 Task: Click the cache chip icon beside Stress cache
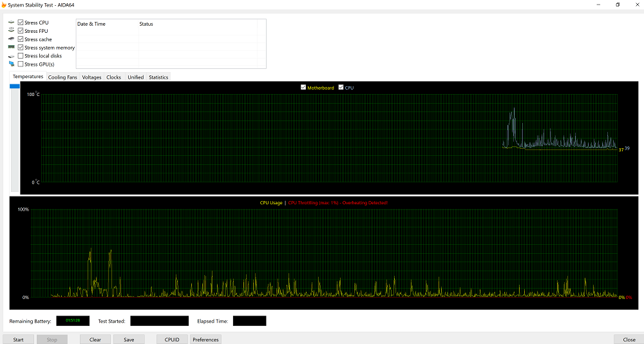(x=11, y=39)
